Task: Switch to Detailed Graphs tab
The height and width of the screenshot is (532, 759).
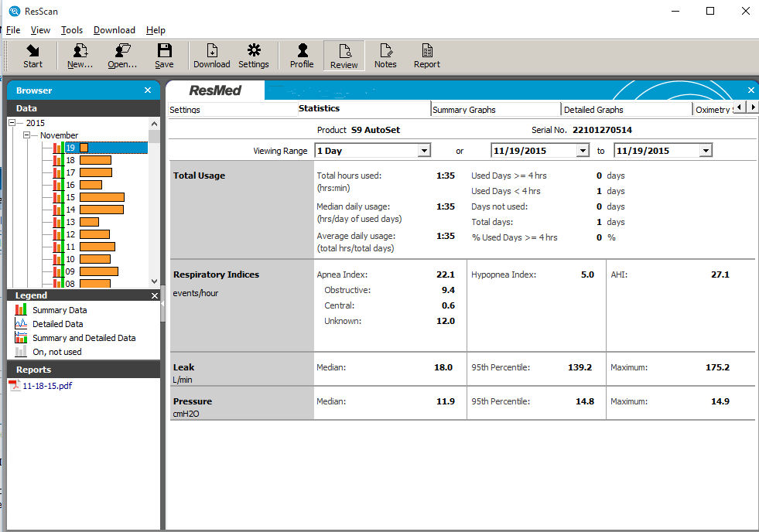Action: [x=627, y=109]
